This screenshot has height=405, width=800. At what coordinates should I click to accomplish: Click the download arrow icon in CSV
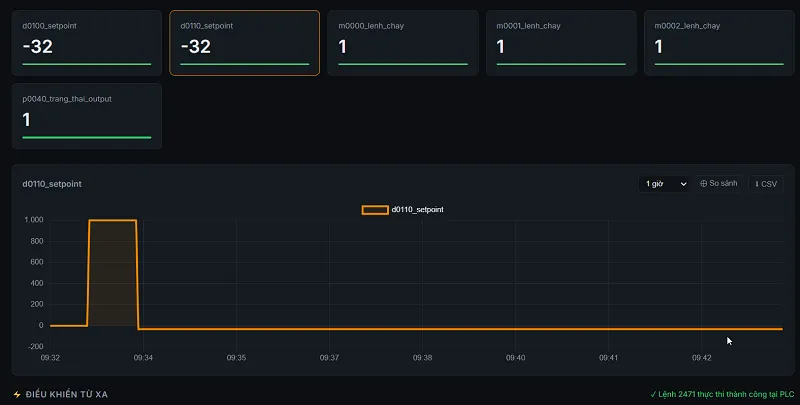(757, 184)
